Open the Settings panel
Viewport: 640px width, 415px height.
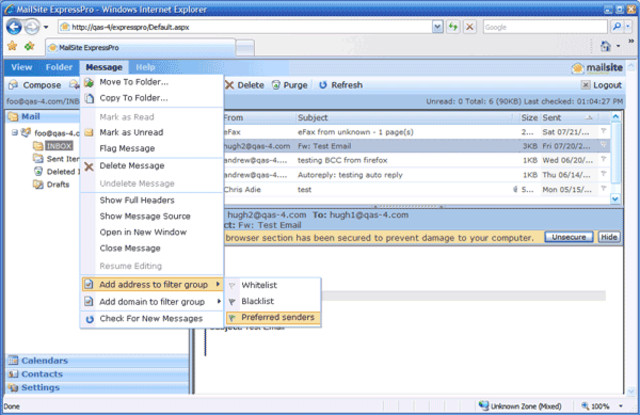coord(97,387)
